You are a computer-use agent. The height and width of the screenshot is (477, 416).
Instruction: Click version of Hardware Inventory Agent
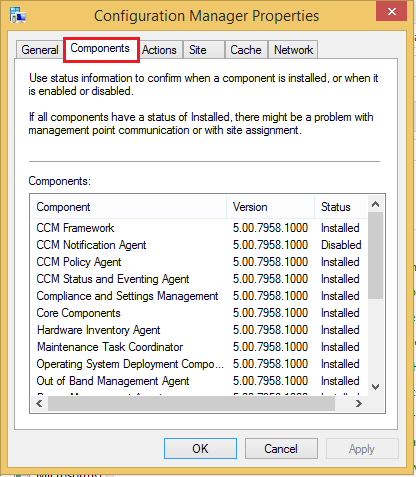pos(270,330)
